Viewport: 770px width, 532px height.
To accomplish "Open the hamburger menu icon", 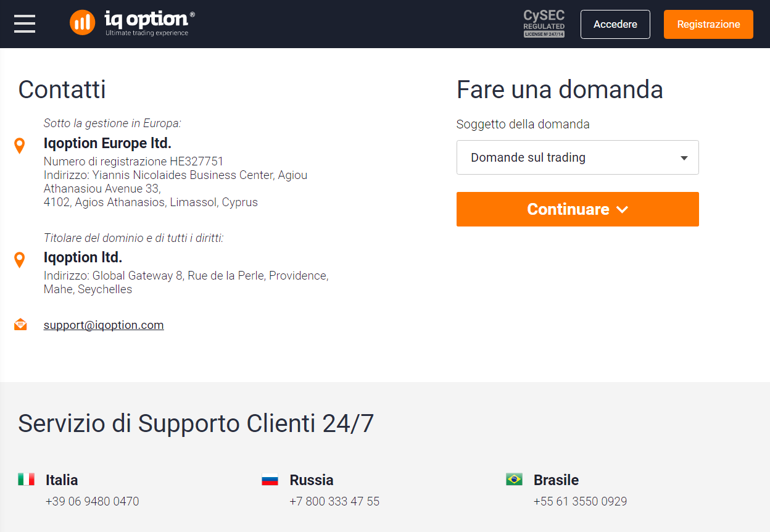I will tap(25, 24).
